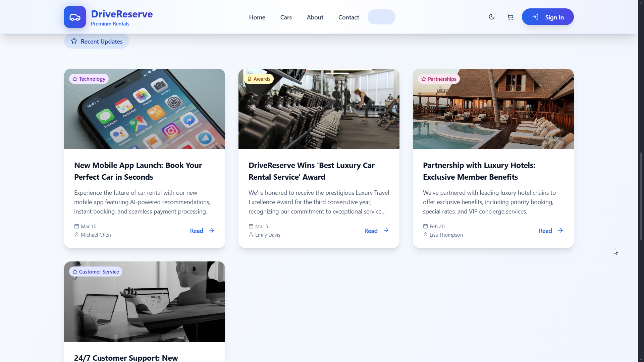Toggle dark mode with the moon icon
644x362 pixels.
(492, 17)
